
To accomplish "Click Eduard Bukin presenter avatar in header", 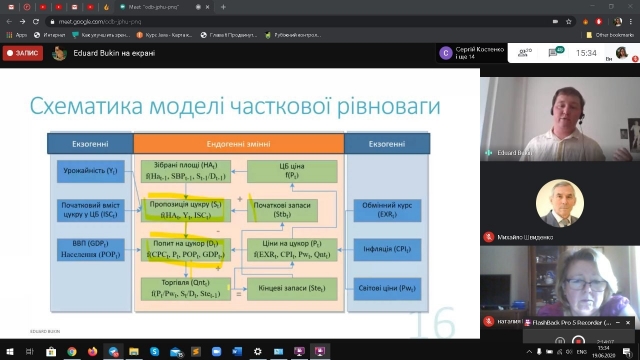I will point(59,53).
